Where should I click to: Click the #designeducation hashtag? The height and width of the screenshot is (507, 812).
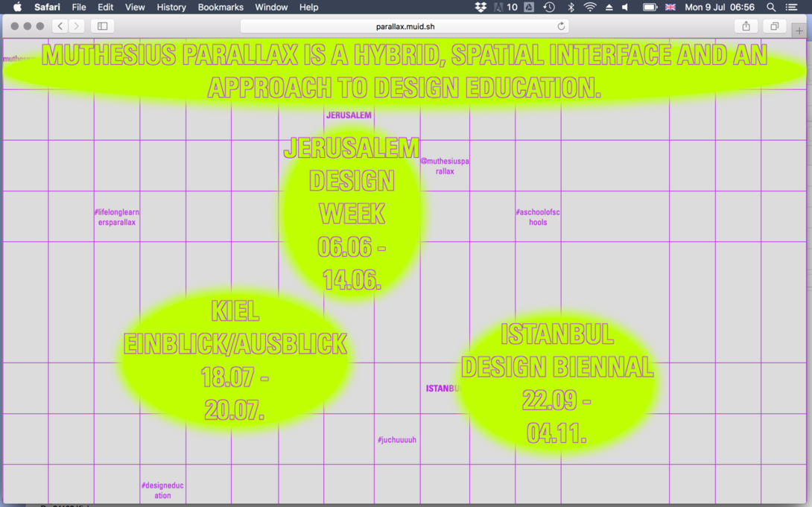point(162,491)
